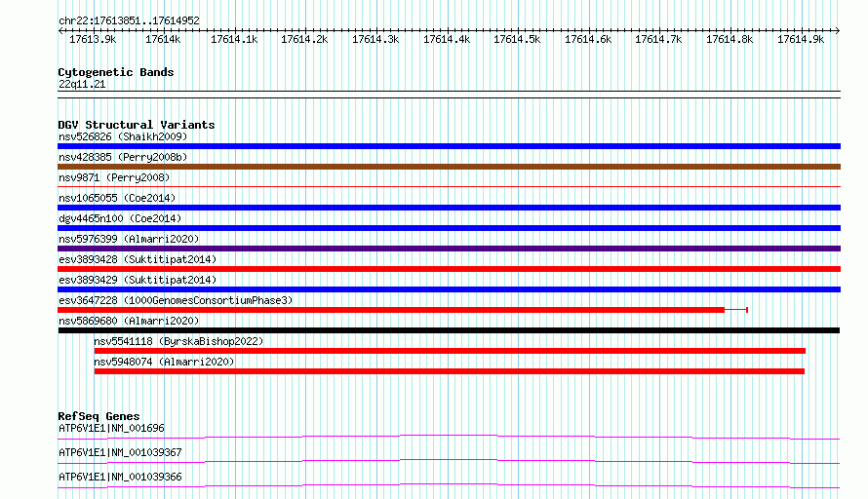Select the magenta line under ATP6V1E1|NM_001039366
The height and width of the screenshot is (499, 868).
449,485
